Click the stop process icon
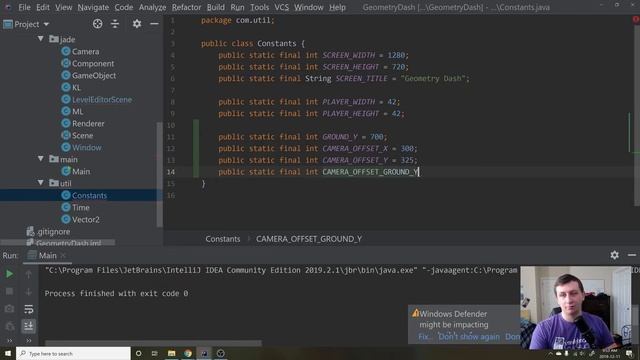The width and height of the screenshot is (640, 360). pyautogui.click(x=9, y=291)
